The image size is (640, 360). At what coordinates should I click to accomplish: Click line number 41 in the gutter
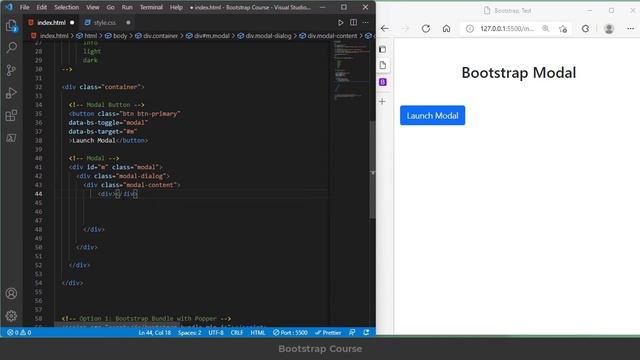tap(38, 167)
